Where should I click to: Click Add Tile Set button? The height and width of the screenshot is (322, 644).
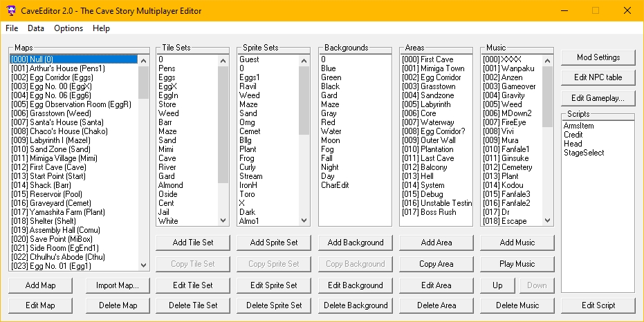pyautogui.click(x=192, y=243)
